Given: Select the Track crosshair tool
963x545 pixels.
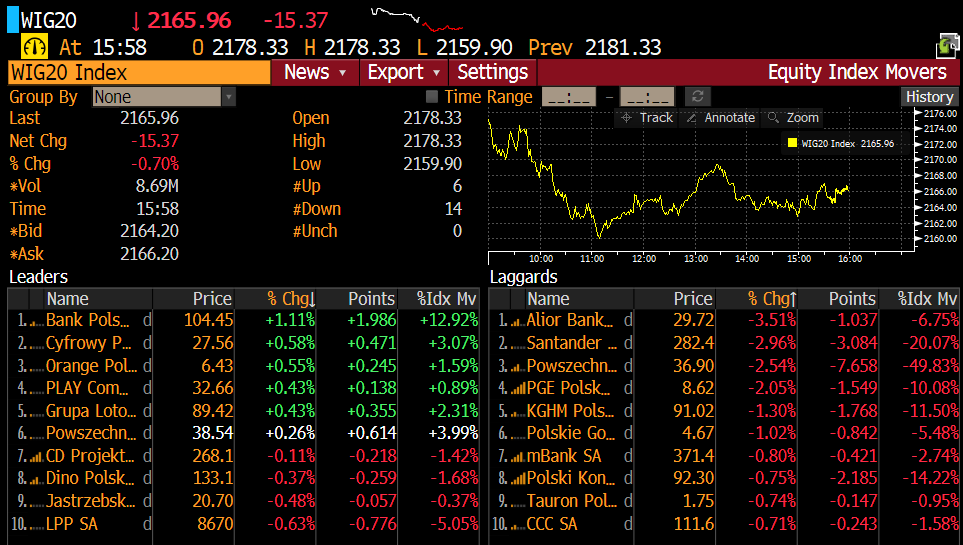Looking at the screenshot, I should point(646,117).
